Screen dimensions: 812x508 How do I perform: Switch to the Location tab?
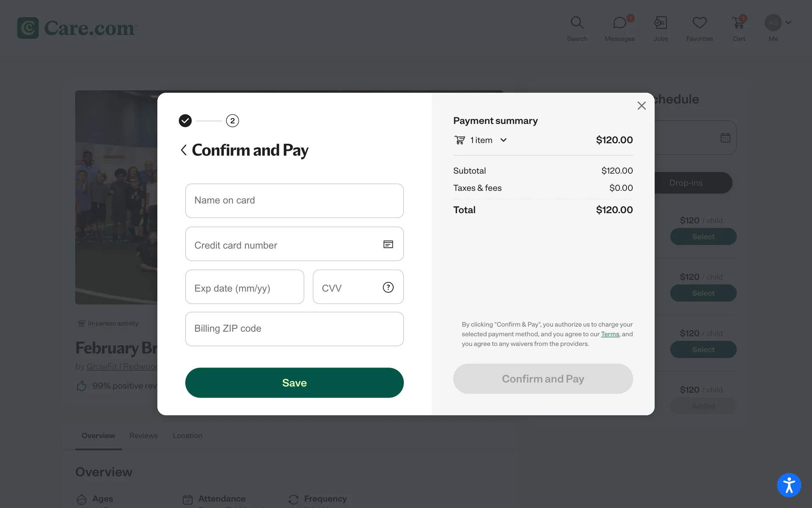pyautogui.click(x=187, y=436)
